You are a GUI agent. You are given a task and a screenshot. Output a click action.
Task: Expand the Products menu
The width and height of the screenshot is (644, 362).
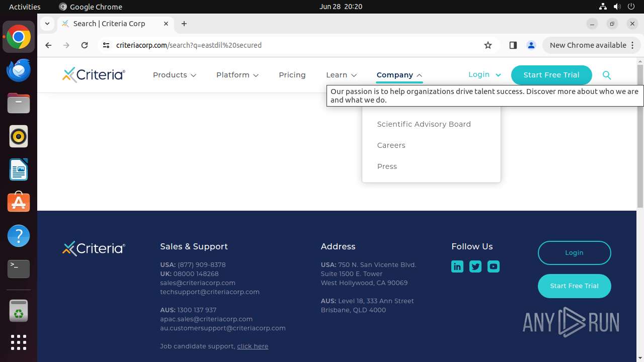175,75
